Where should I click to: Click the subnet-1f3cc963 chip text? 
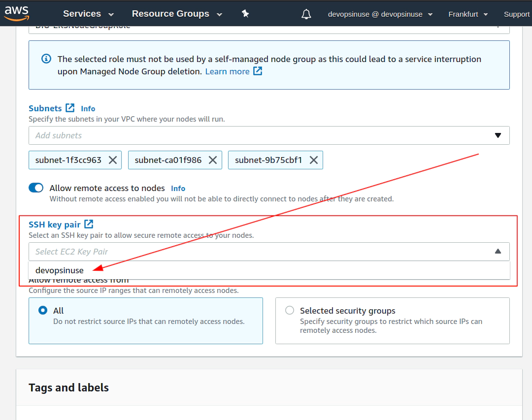click(x=68, y=160)
